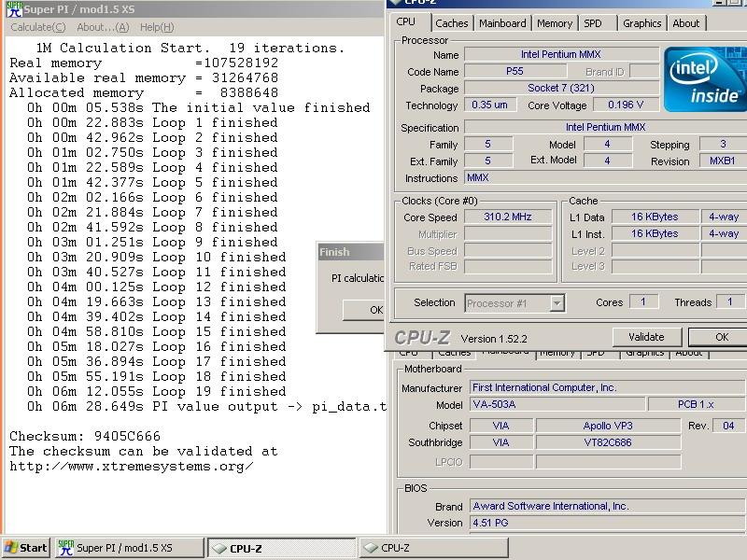Open the Memory tab in front CPU-Z
This screenshot has width=747, height=560.
coord(555,23)
